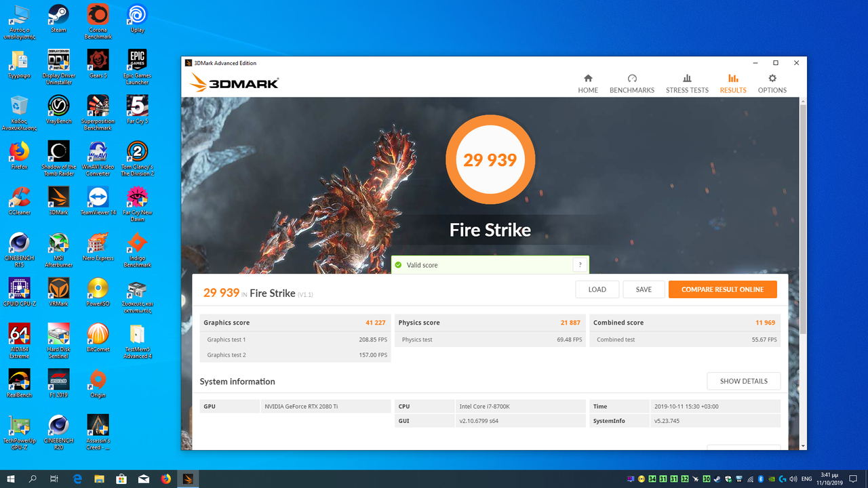Viewport: 868px width, 488px height.
Task: Open the OPTIONS tab with gear icon
Action: (x=772, y=83)
